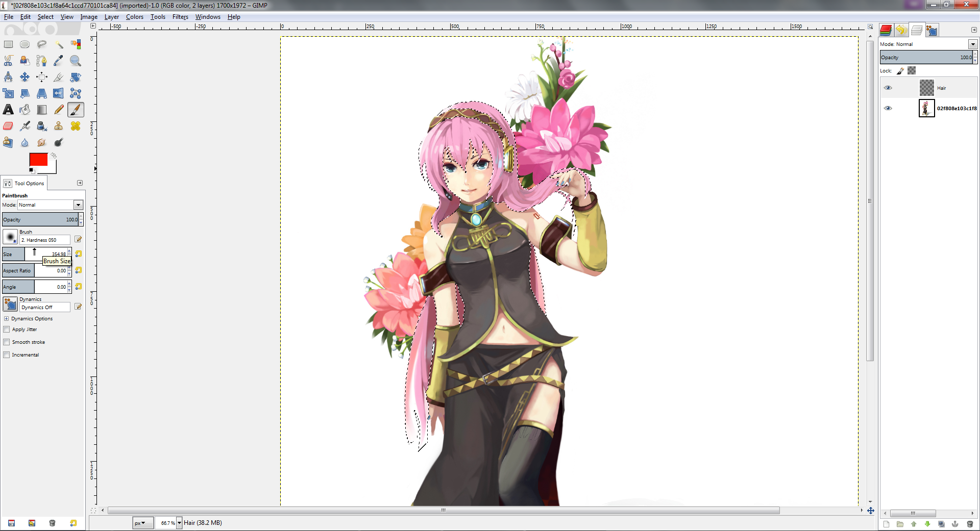Enable the Incremental checkbox
This screenshot has height=531, width=980.
tap(7, 355)
